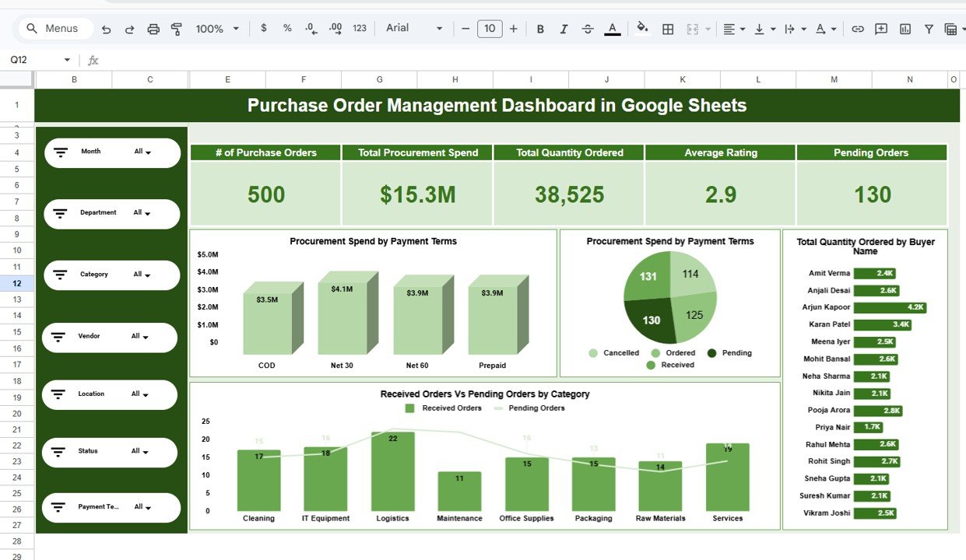Toggle Strikethrough formatting

point(588,29)
